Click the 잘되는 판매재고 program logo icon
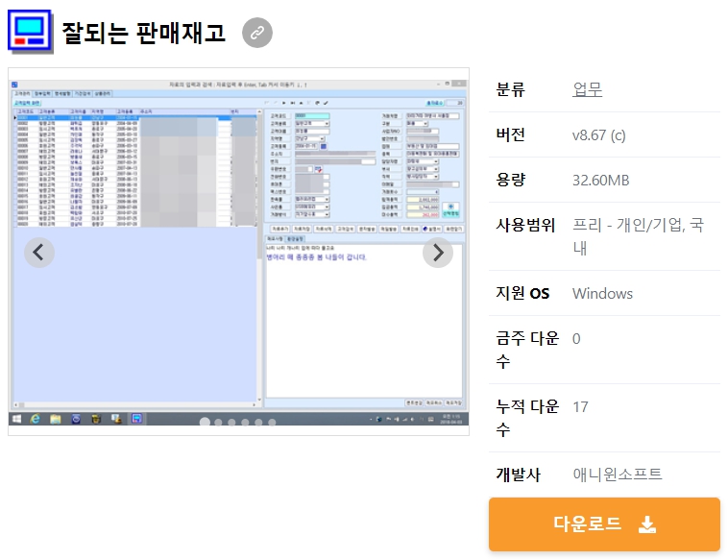Viewport: 728px width, 560px height. coord(30,32)
